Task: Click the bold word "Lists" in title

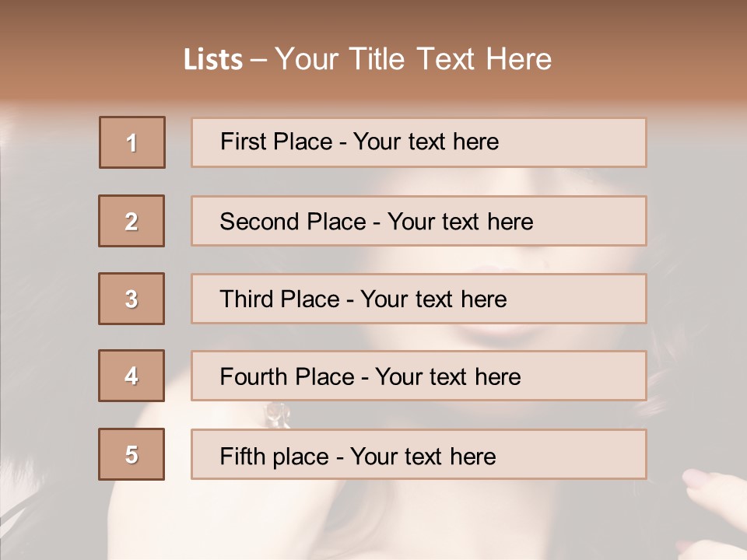Action: pos(213,60)
